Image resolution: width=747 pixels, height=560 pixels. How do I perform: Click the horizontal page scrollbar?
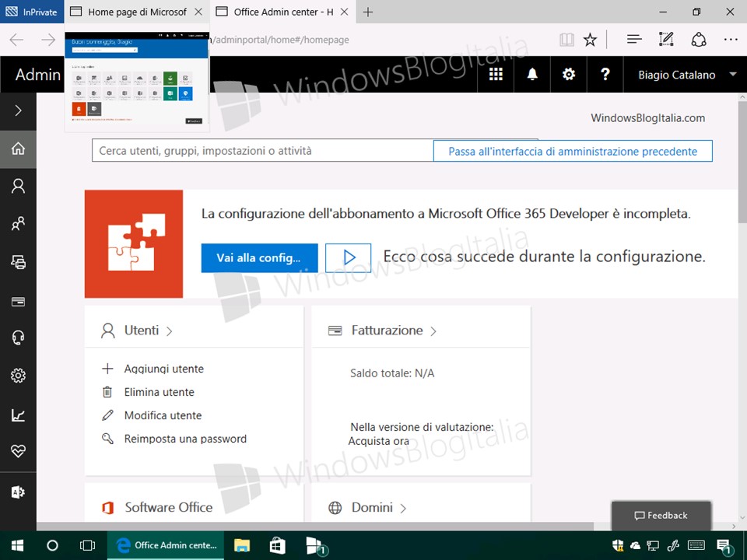coord(314,527)
